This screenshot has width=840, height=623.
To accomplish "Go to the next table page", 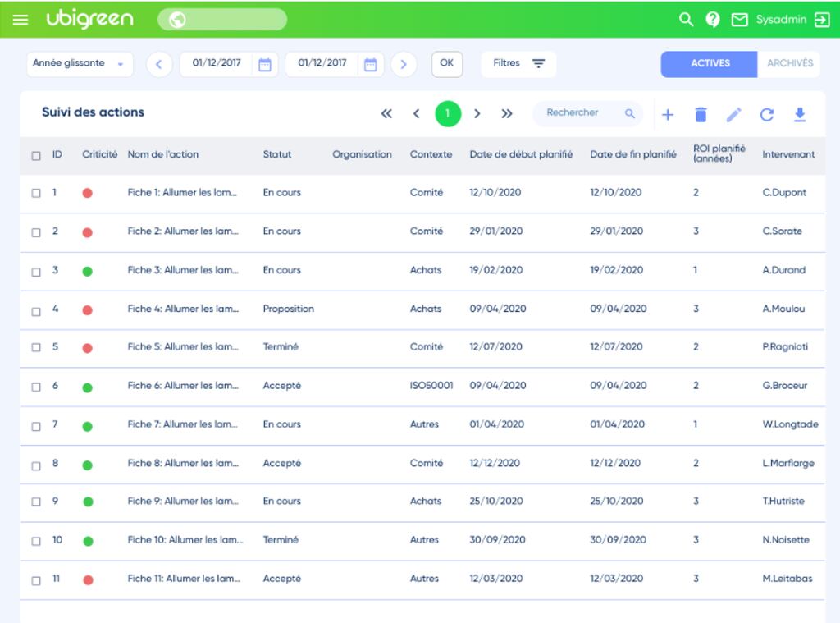I will (477, 113).
